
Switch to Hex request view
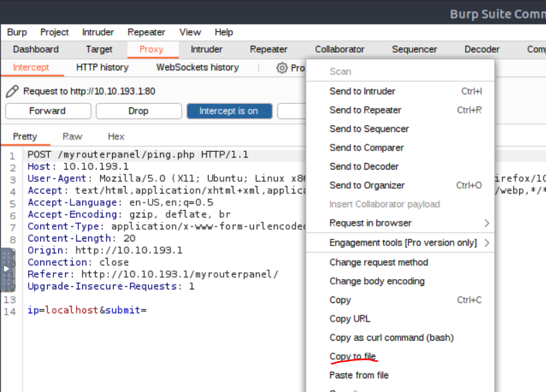coord(116,136)
